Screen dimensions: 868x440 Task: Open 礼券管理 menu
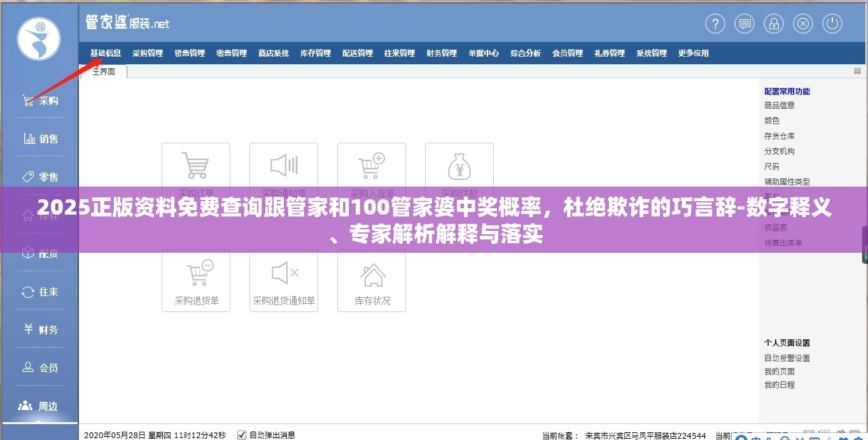[x=610, y=53]
